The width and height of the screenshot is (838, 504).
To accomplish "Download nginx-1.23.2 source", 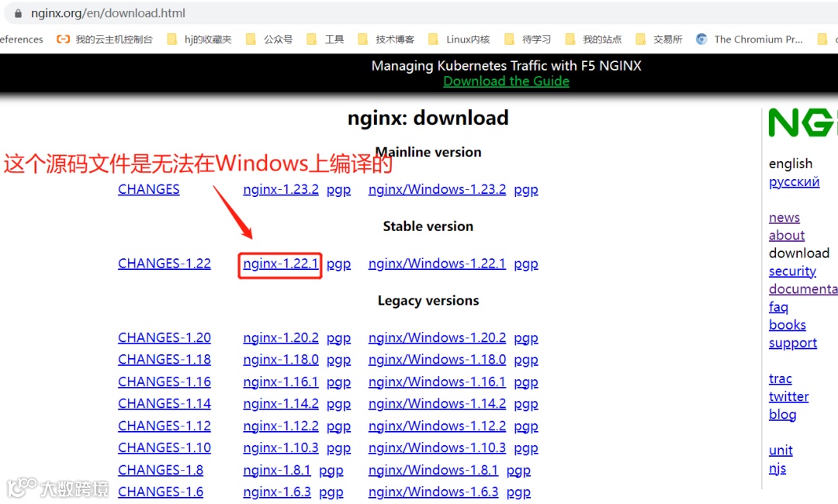I will pos(281,189).
